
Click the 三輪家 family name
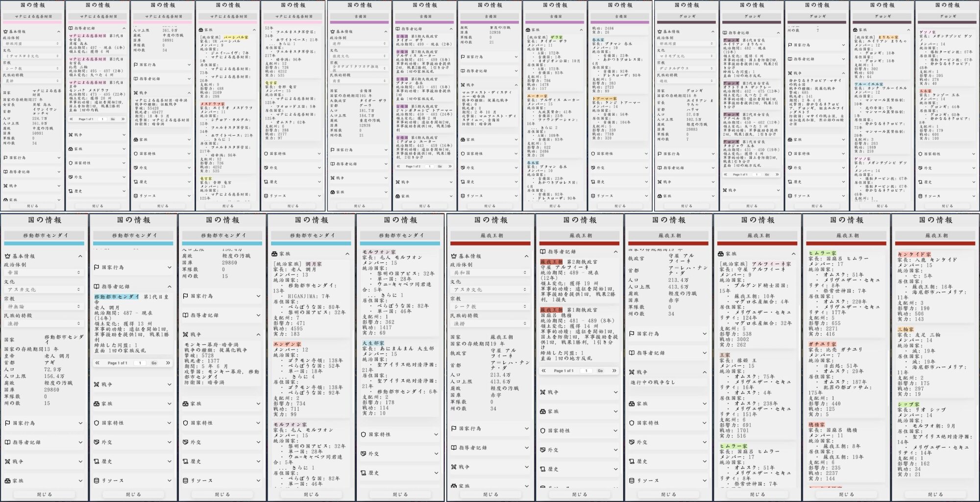coord(906,330)
